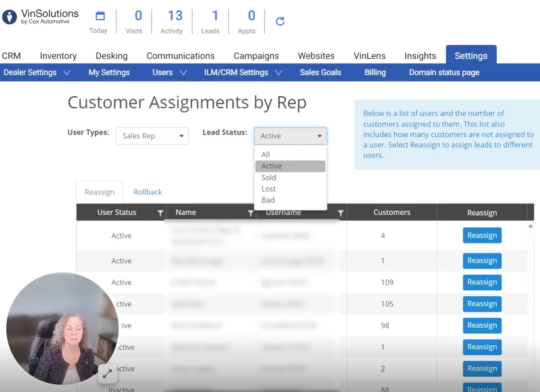Reassign the rep with 98 customers
The image size is (540, 392).
click(482, 325)
